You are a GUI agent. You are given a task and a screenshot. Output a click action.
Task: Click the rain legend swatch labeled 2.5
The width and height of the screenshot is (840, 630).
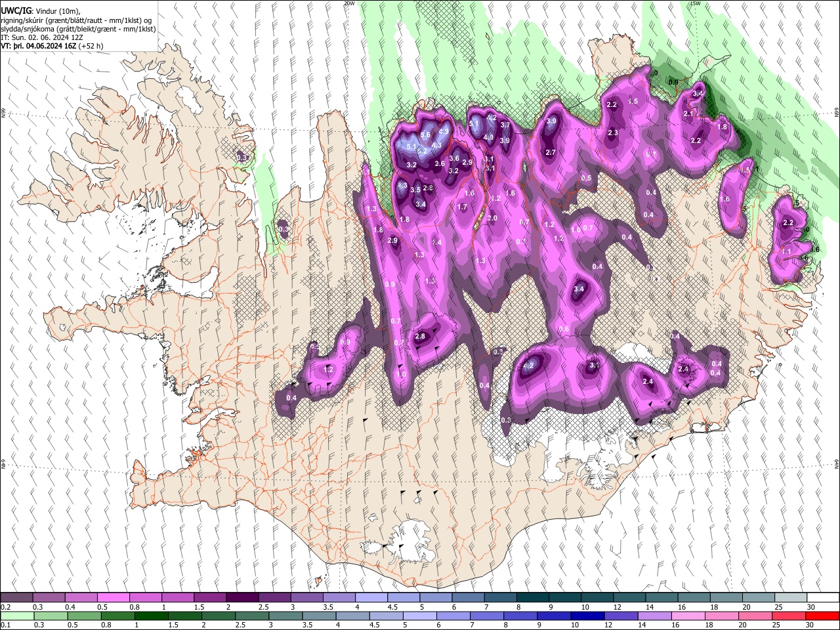(252, 616)
